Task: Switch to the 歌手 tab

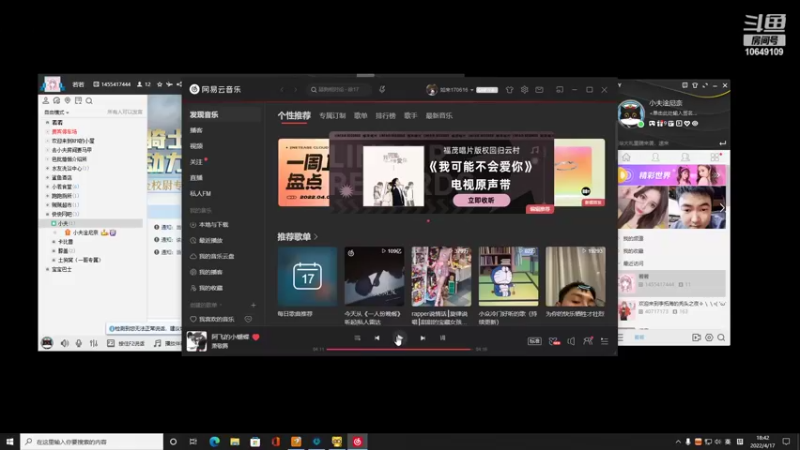Action: point(411,116)
